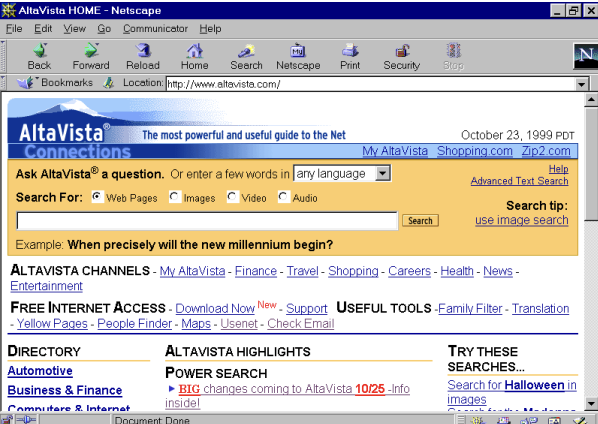598x424 pixels.
Task: Open the File menu
Action: click(x=14, y=29)
